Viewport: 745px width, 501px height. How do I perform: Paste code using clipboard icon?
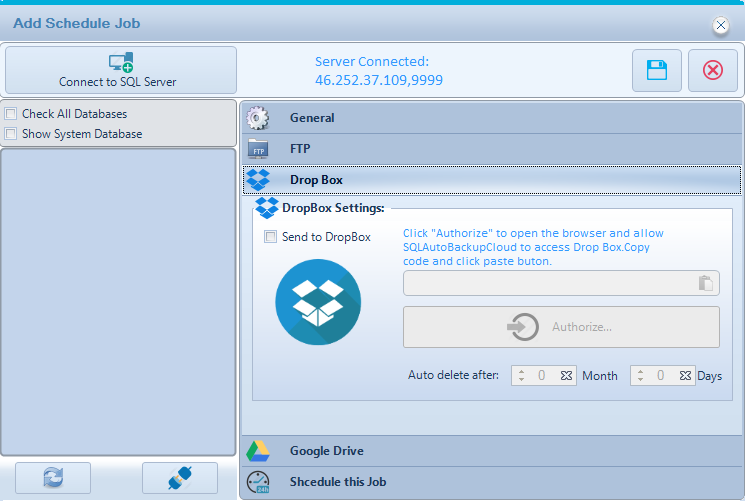pos(706,283)
